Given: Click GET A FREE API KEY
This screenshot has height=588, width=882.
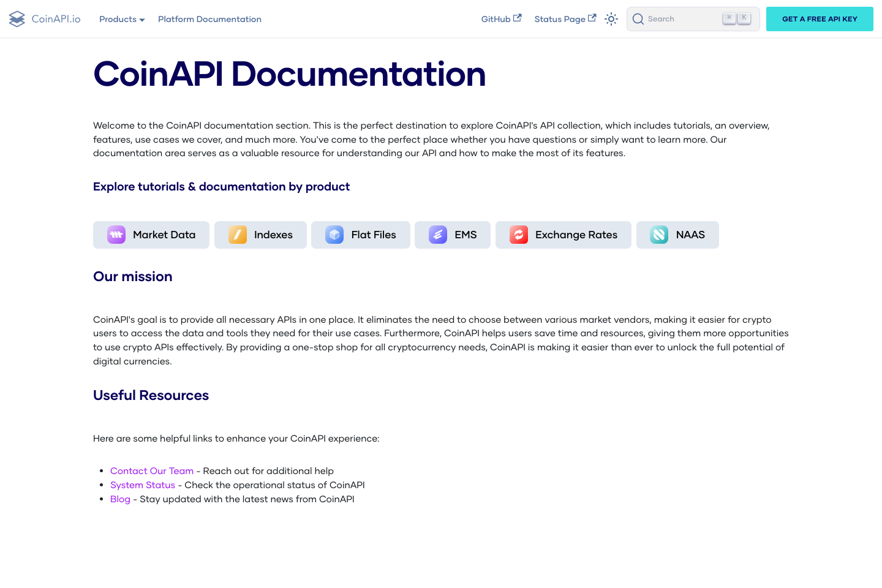Looking at the screenshot, I should click(x=820, y=19).
